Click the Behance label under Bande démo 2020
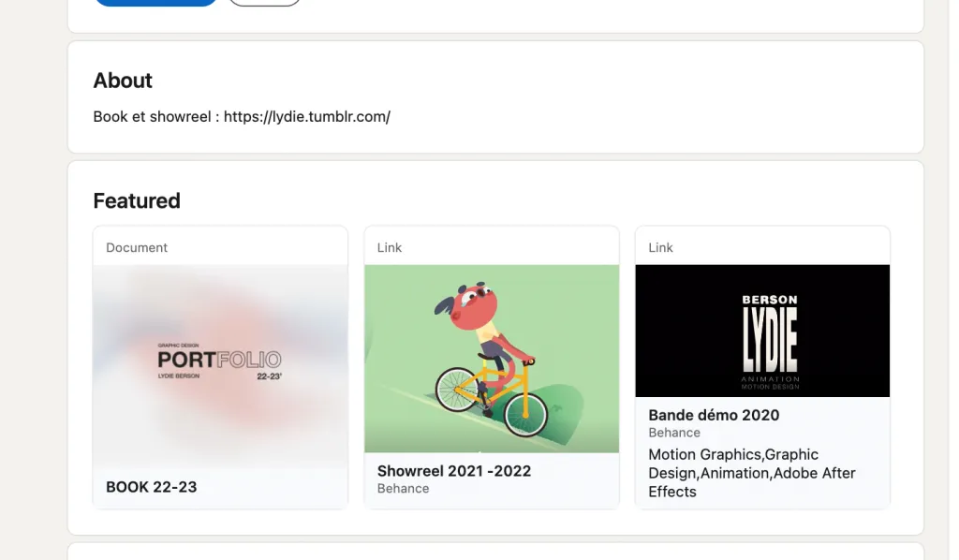The height and width of the screenshot is (560, 959). point(674,433)
